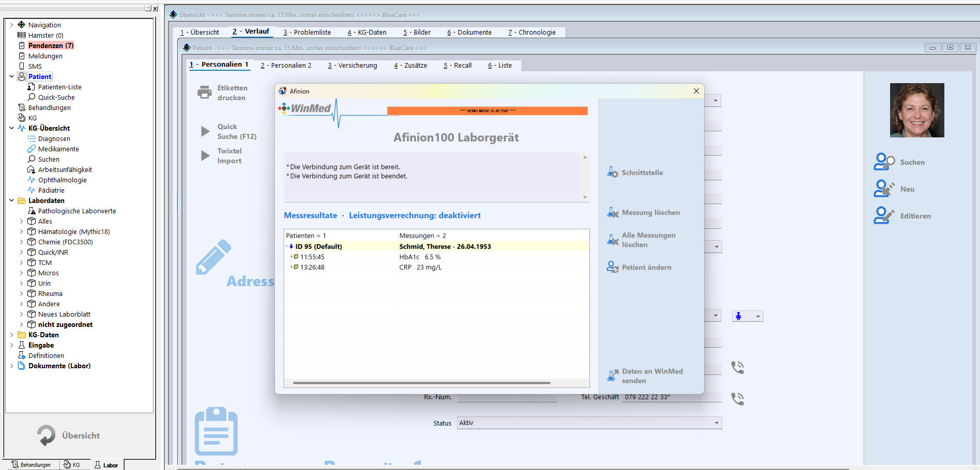Click the Patient ändern icon
The height and width of the screenshot is (470, 980).
click(x=613, y=267)
